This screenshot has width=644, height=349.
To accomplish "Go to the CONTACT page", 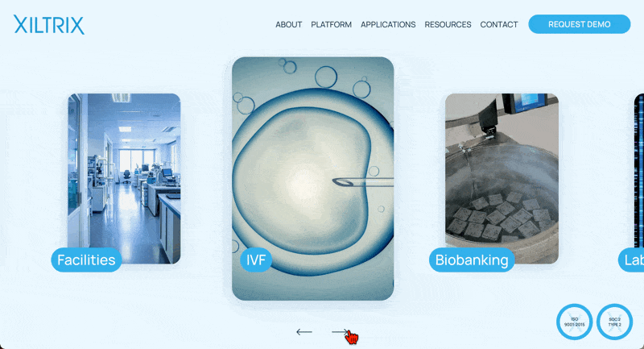I will 499,25.
